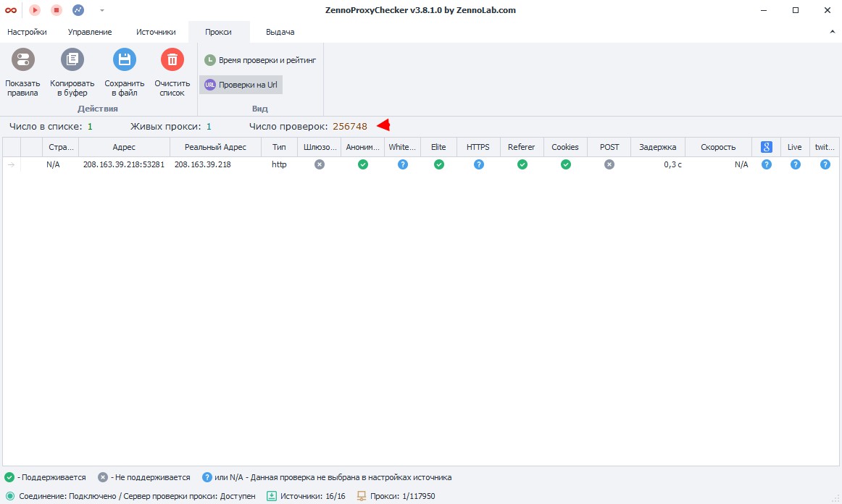Click the Cookies green check icon
The height and width of the screenshot is (504, 842).
566,165
